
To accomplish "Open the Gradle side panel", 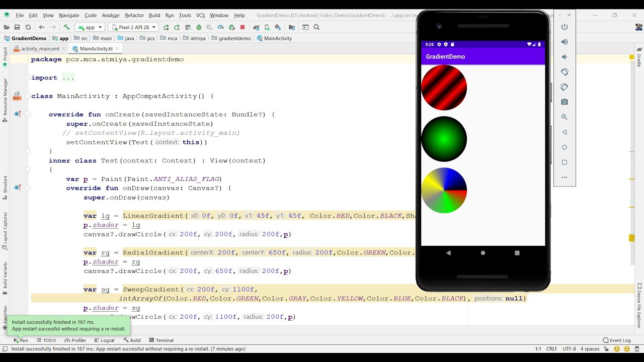I will click(639, 57).
